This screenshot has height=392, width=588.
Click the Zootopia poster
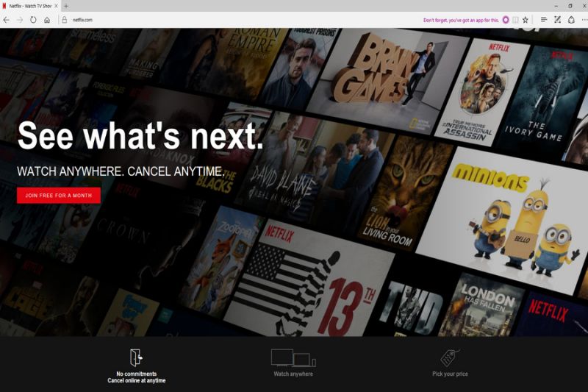coord(221,263)
